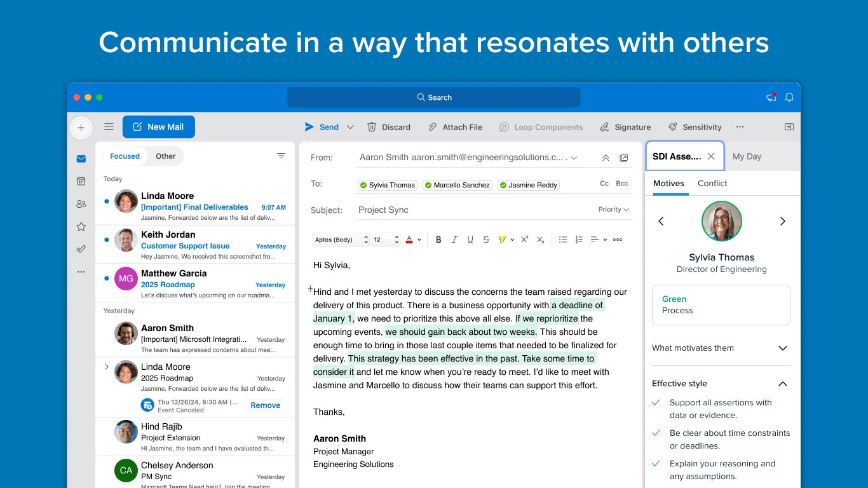Click the Search field
This screenshot has height=488, width=868.
point(434,97)
